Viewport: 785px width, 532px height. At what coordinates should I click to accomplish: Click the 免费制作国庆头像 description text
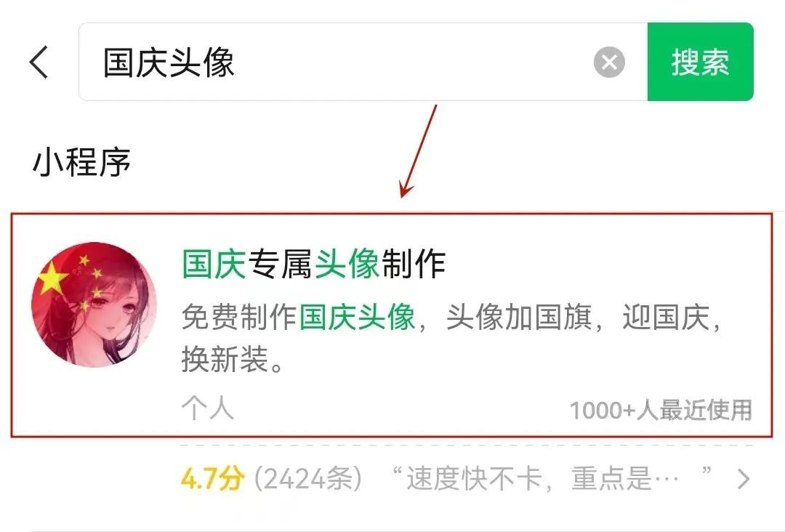coord(298,317)
